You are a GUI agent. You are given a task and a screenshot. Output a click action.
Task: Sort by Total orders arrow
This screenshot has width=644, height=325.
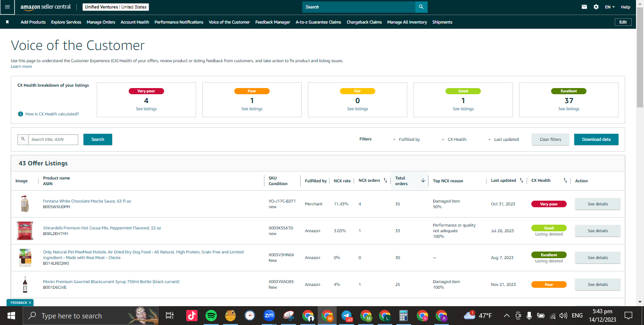point(423,180)
